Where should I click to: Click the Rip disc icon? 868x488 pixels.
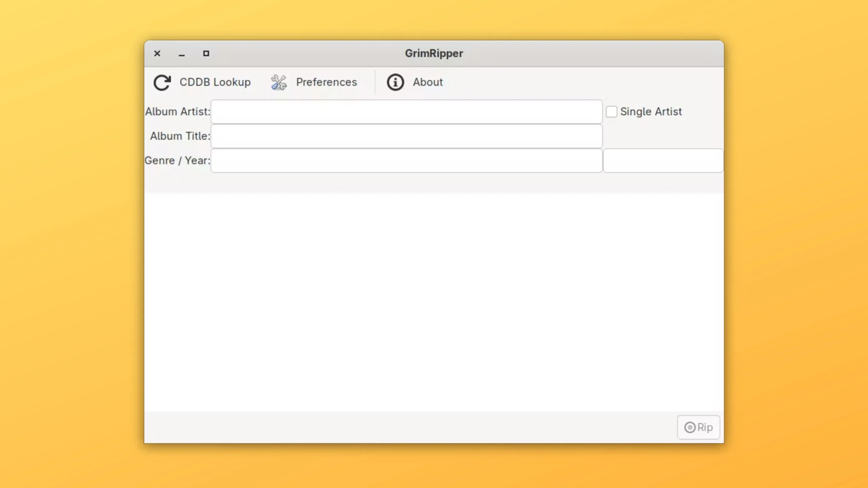point(690,427)
